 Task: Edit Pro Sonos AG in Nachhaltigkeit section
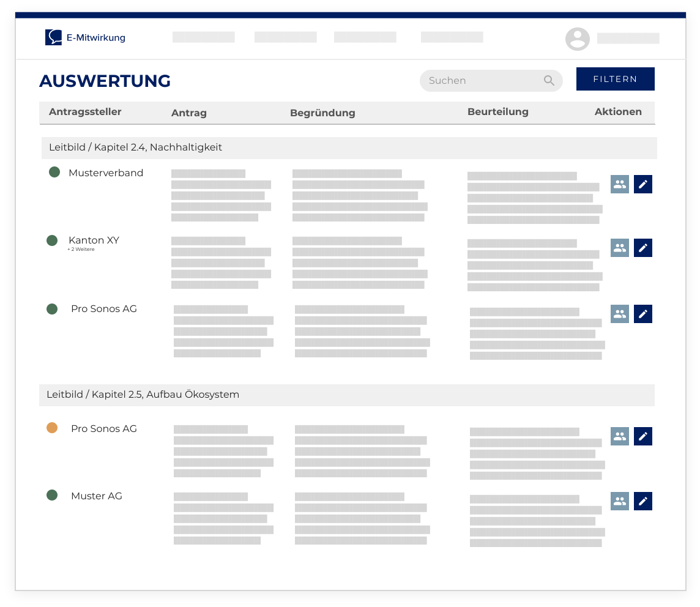point(642,314)
